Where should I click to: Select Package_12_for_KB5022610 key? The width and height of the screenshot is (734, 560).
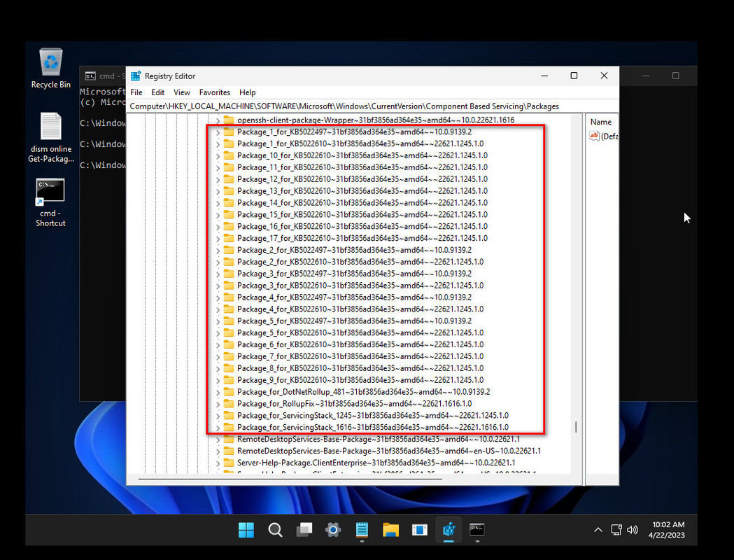click(362, 179)
